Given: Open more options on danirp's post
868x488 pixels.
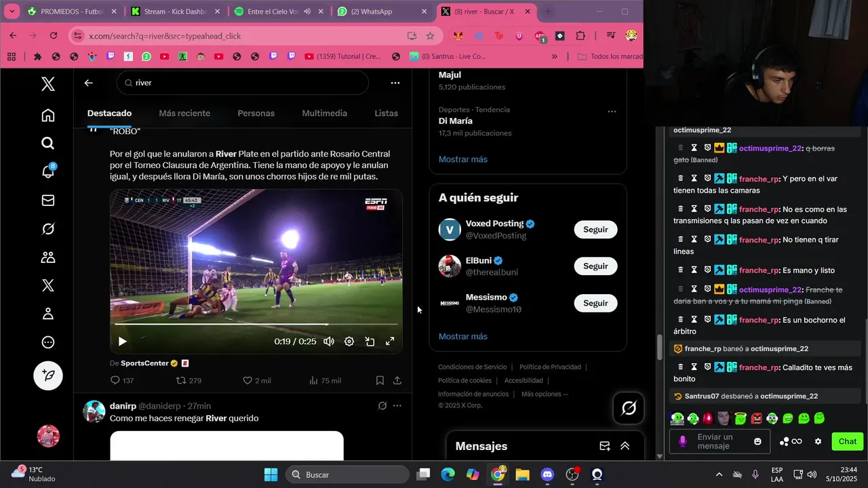Looking at the screenshot, I should 397,406.
